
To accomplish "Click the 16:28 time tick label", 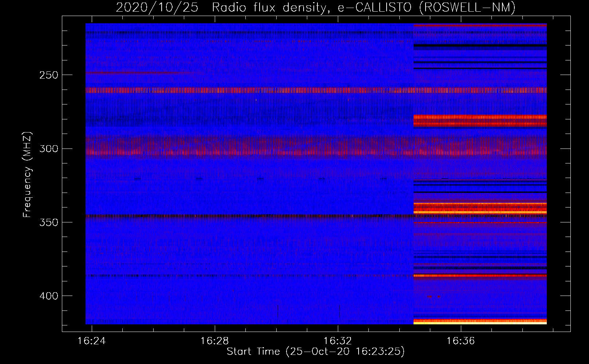I will (x=215, y=341).
